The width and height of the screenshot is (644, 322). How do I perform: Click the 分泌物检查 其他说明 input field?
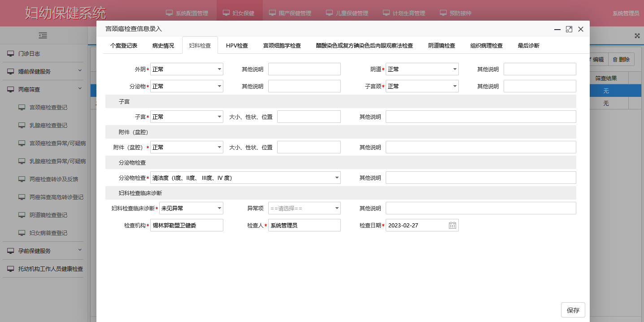(481, 178)
